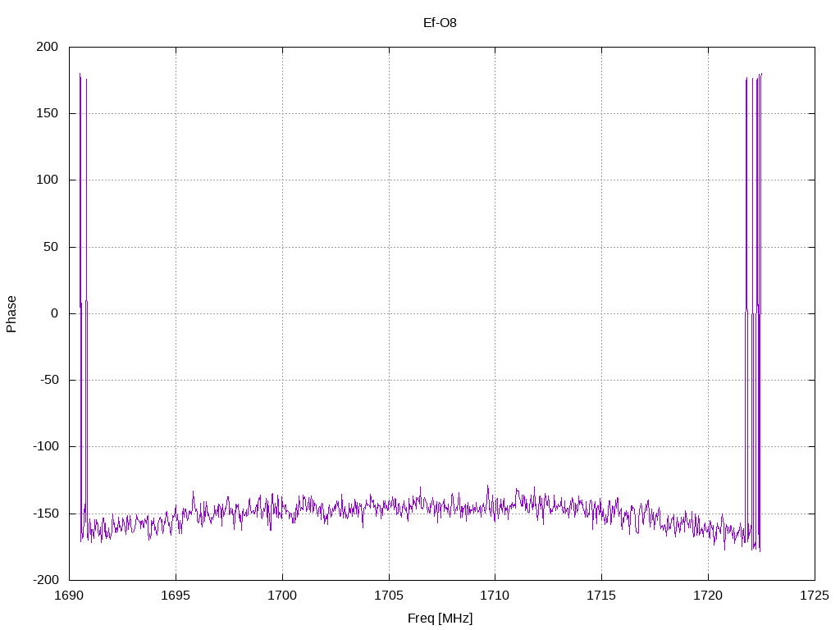Click x-axis tick label 1710
This screenshot has height=630, width=840.
click(x=495, y=596)
